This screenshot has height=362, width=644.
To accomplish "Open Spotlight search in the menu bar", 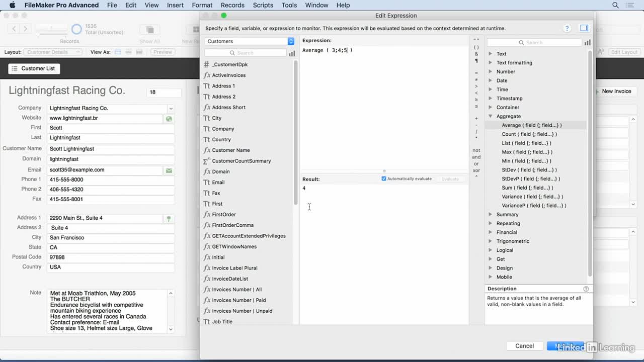I will [x=615, y=5].
